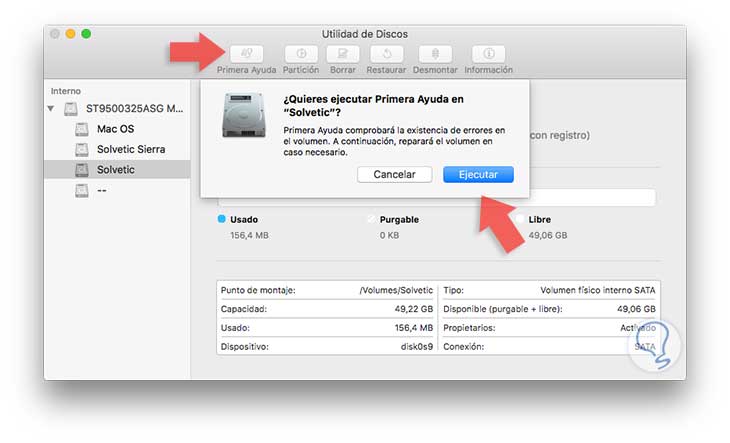
Task: Click the Punto de montaje label
Action: [258, 290]
